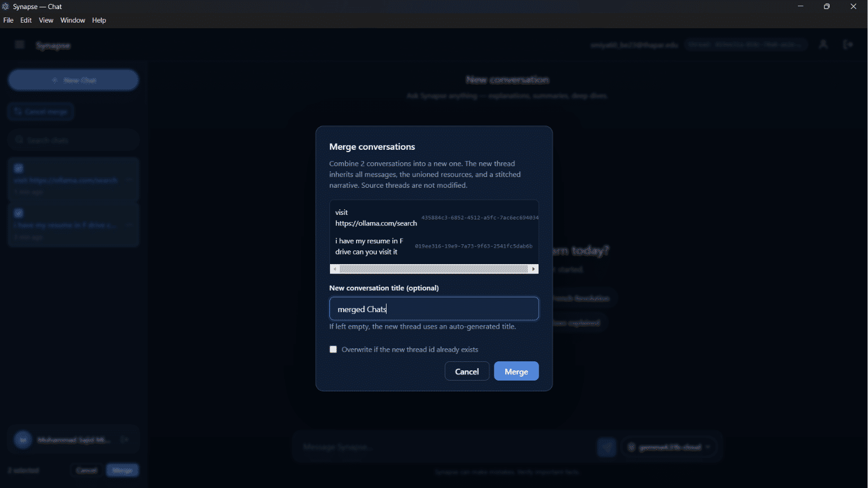Screen dimensions: 868x488
Task: Click the list scrollbar left arrow
Action: point(335,269)
